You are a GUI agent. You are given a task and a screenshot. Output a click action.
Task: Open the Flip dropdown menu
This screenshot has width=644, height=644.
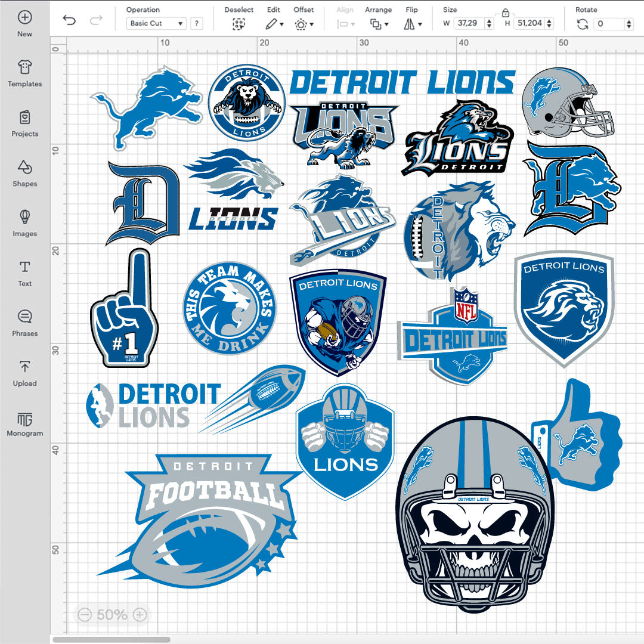pyautogui.click(x=412, y=24)
